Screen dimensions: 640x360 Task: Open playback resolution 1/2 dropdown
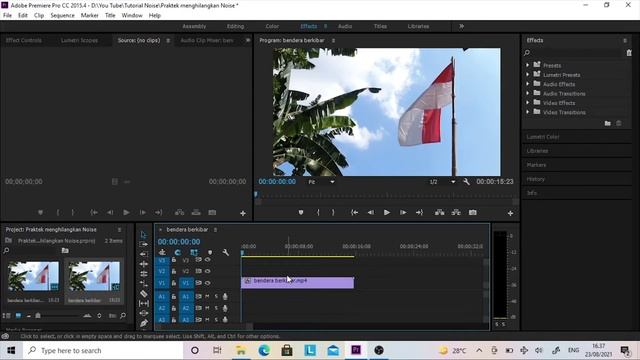pos(442,182)
